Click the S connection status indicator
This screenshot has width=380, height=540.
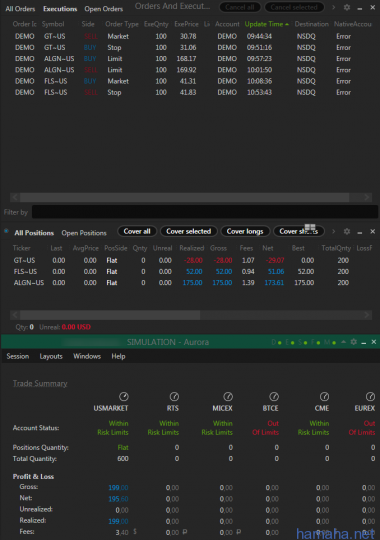tap(302, 342)
